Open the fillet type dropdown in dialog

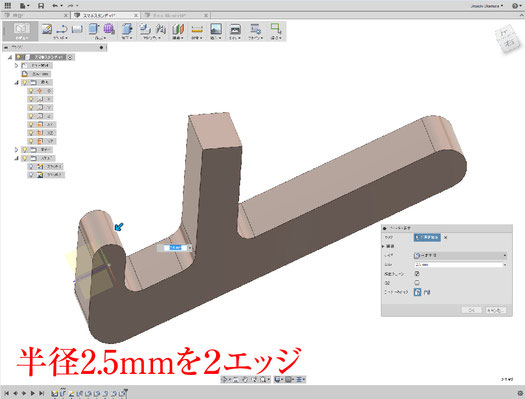point(460,255)
